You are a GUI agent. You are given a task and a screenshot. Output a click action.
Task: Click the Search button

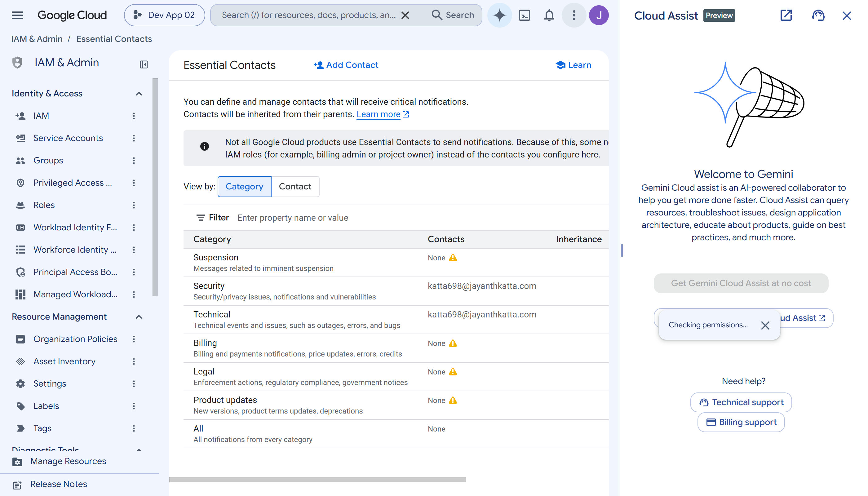(453, 15)
